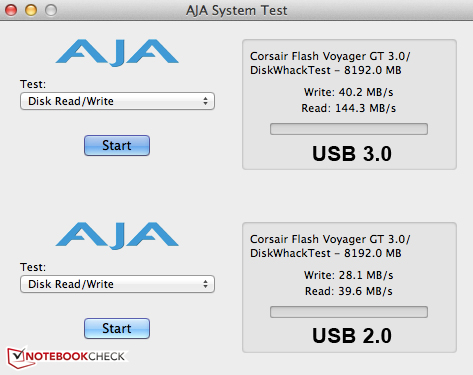This screenshot has height=375, width=473.
Task: Open the lower Disk Read/Write test dropdown
Action: 117,284
